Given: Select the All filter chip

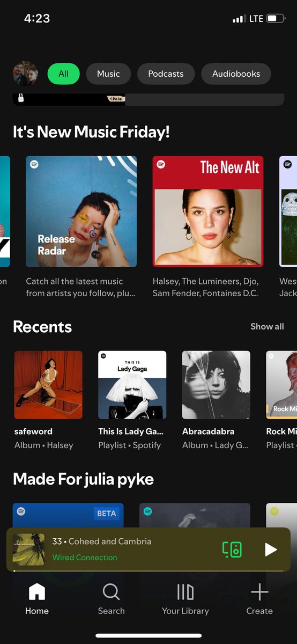Looking at the screenshot, I should tap(63, 74).
